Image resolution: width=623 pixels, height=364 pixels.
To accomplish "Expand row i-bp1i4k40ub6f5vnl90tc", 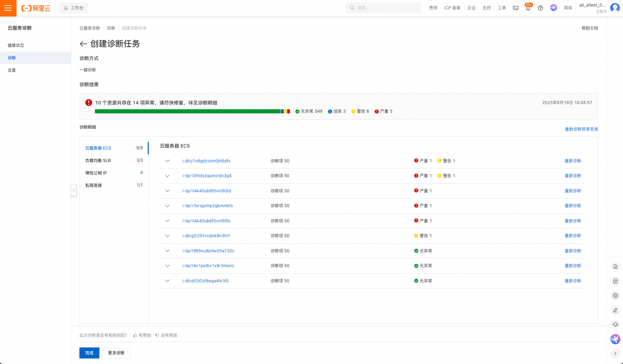I will coord(167,221).
